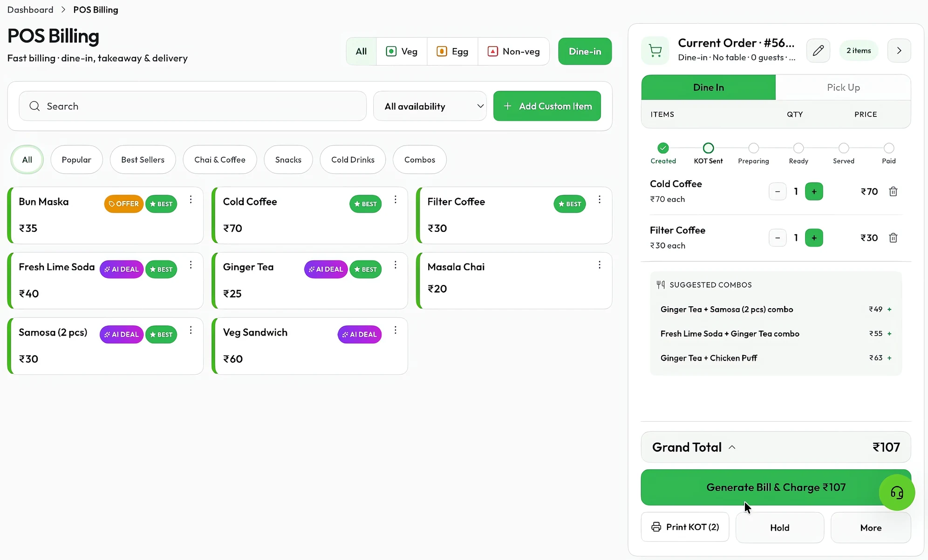Open Ginger Tea three-dot options menu
The height and width of the screenshot is (560, 928).
pyautogui.click(x=395, y=265)
